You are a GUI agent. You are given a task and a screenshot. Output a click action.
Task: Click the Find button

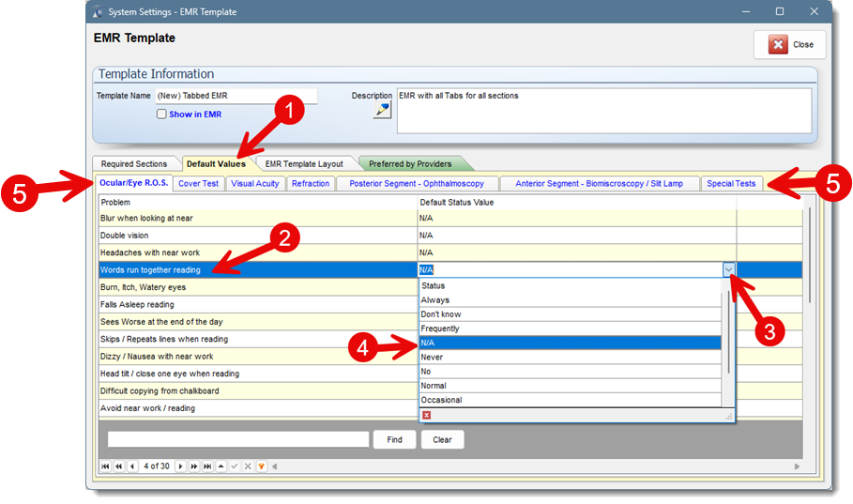tap(394, 440)
